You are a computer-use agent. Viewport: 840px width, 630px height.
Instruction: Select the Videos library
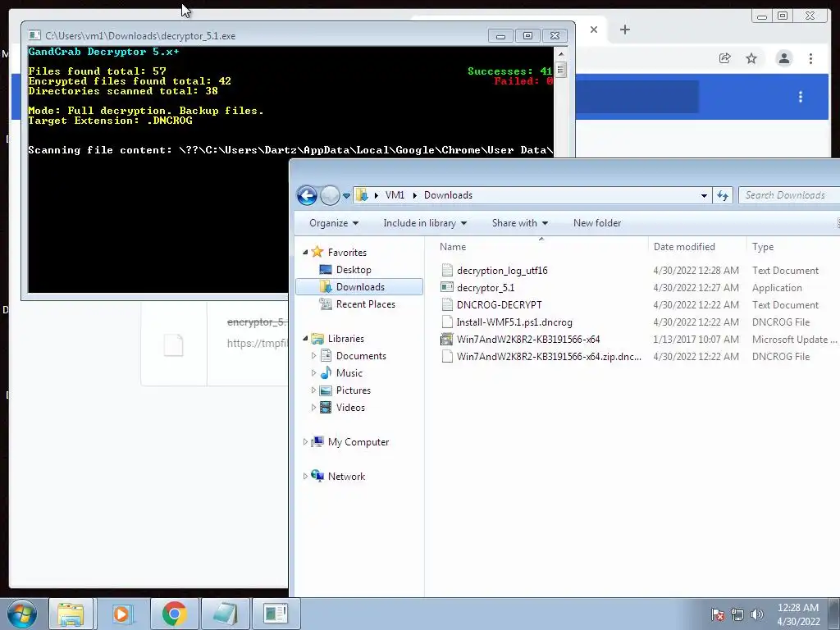click(350, 408)
